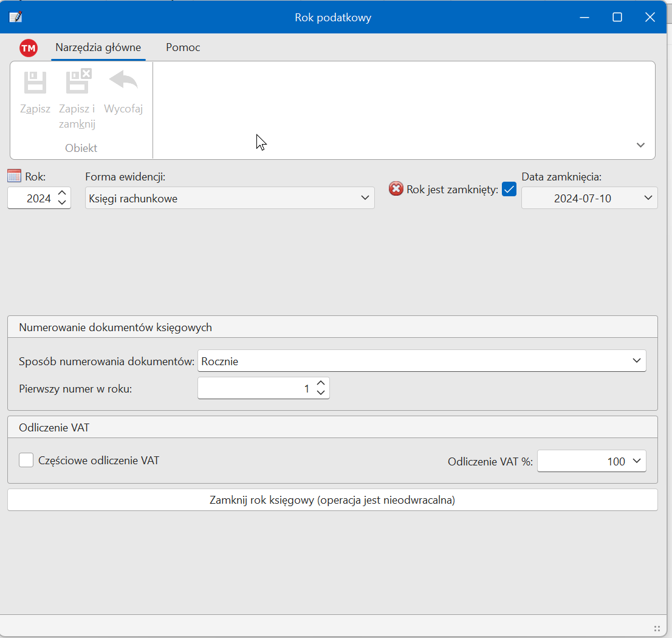Viewport: 672px width, 638px height.
Task: Select the Narzędzia główne tab
Action: click(98, 47)
